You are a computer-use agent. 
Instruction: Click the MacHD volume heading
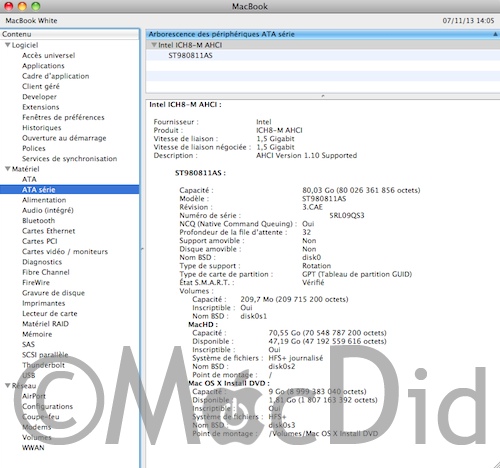[203, 324]
